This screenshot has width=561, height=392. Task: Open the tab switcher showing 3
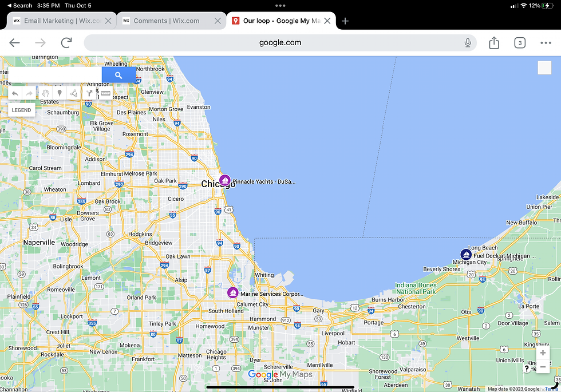click(x=520, y=43)
